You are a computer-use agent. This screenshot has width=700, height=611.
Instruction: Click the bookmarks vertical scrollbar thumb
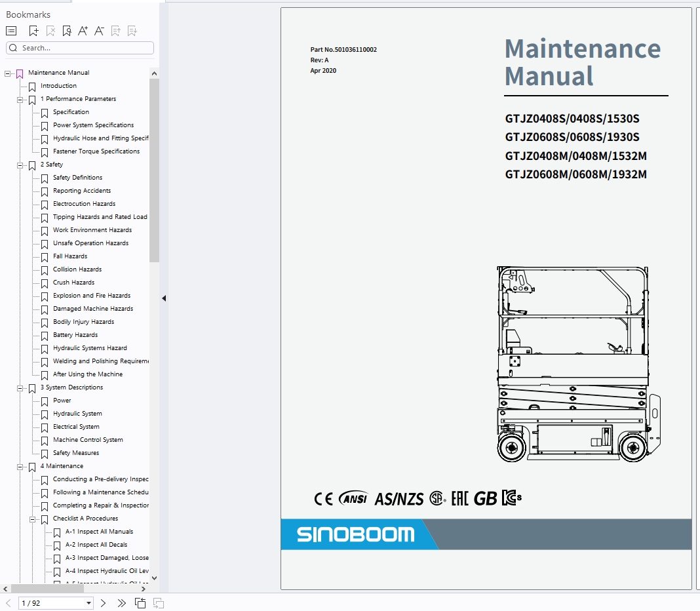click(154, 170)
